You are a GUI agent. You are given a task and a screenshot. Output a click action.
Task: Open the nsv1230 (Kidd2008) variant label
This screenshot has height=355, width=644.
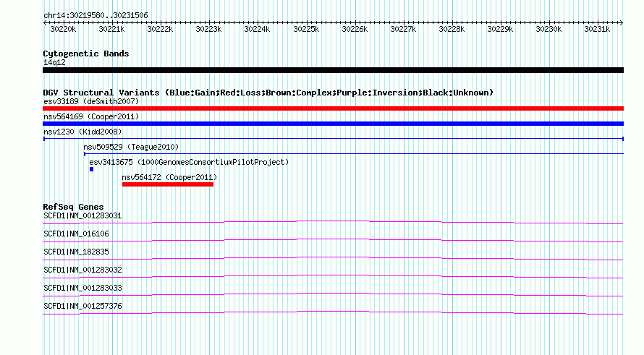82,132
